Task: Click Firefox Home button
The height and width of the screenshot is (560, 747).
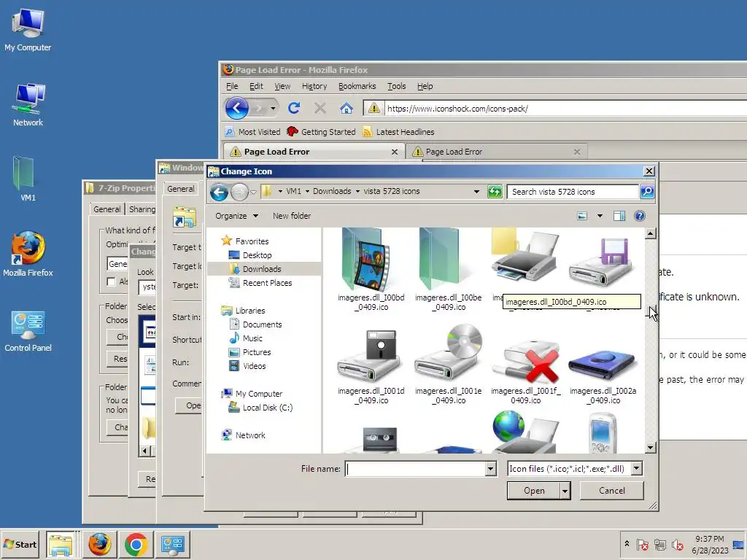Action: pos(347,109)
